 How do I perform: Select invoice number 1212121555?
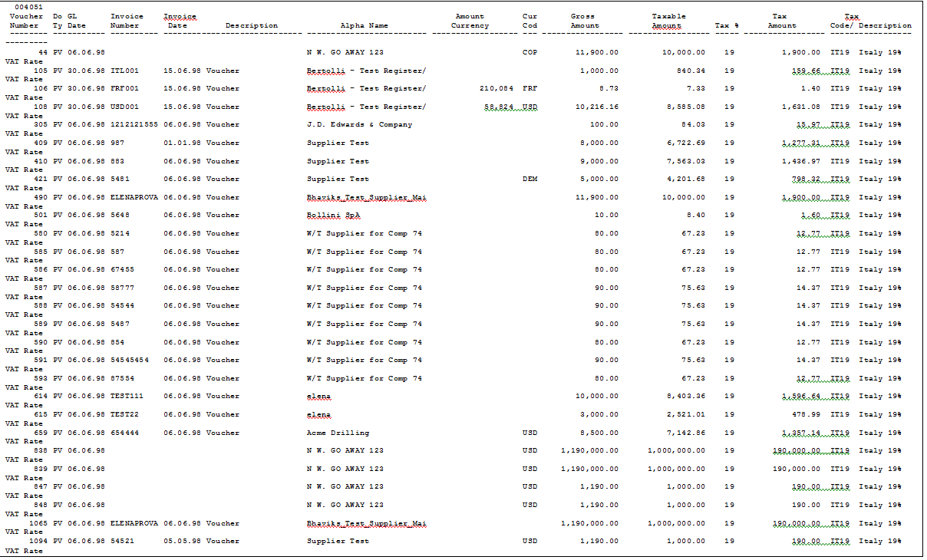pos(134,125)
